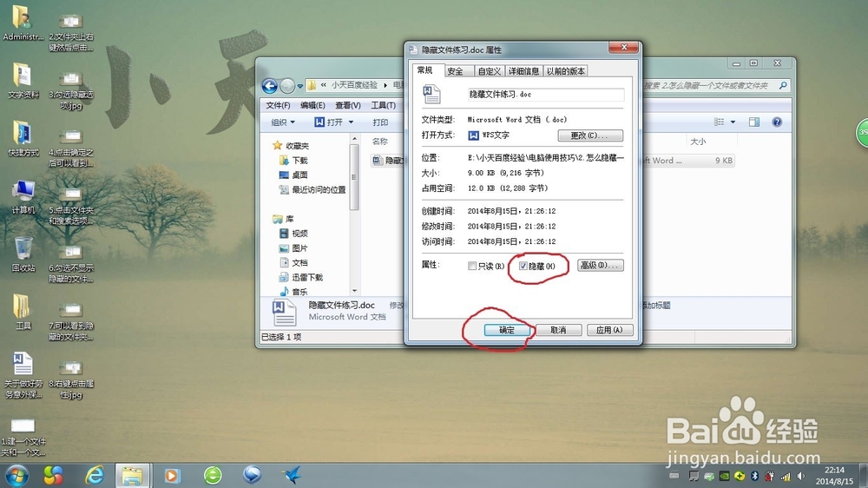The height and width of the screenshot is (488, 868).
Task: Open the media player taskbar icon
Action: click(172, 475)
